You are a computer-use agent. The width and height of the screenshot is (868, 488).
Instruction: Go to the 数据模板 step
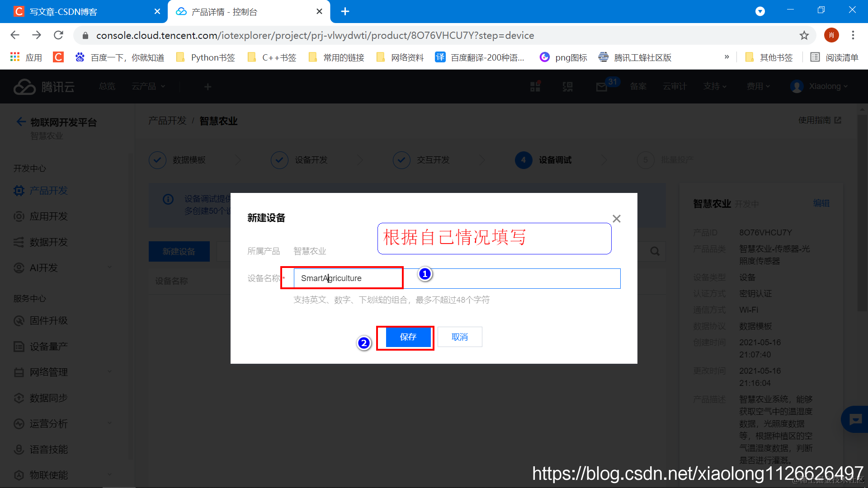pyautogui.click(x=189, y=160)
